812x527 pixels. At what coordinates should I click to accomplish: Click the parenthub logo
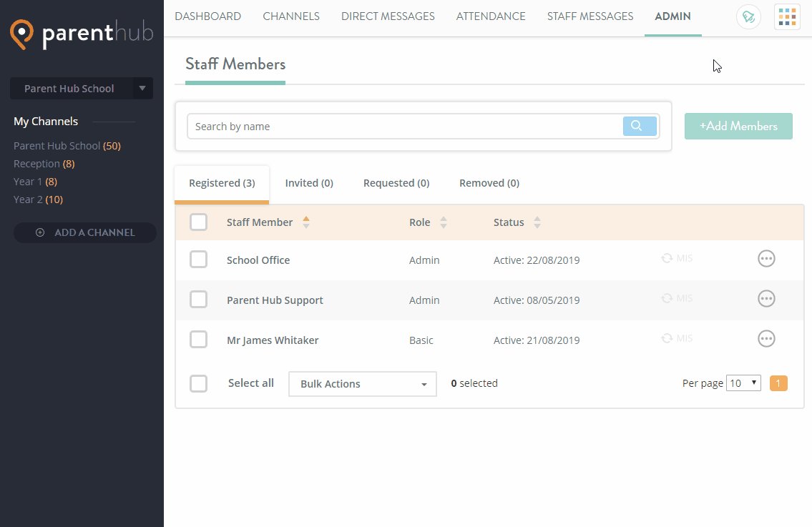pyautogui.click(x=82, y=34)
